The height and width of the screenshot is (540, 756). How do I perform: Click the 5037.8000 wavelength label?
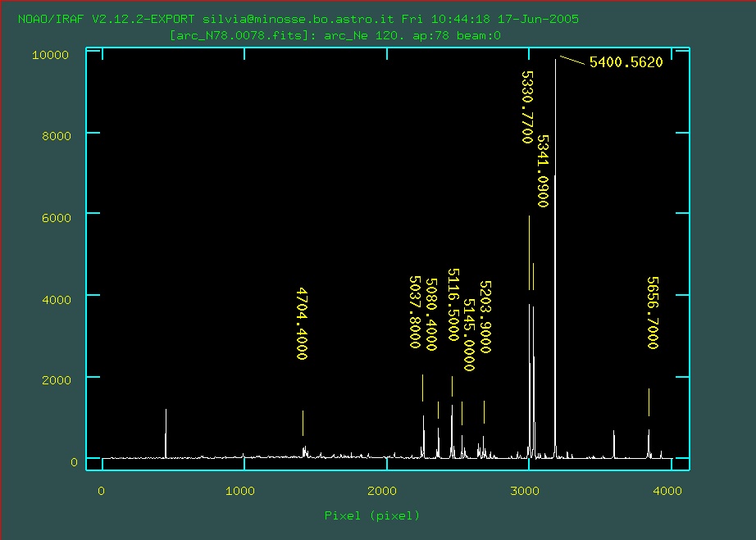(414, 312)
